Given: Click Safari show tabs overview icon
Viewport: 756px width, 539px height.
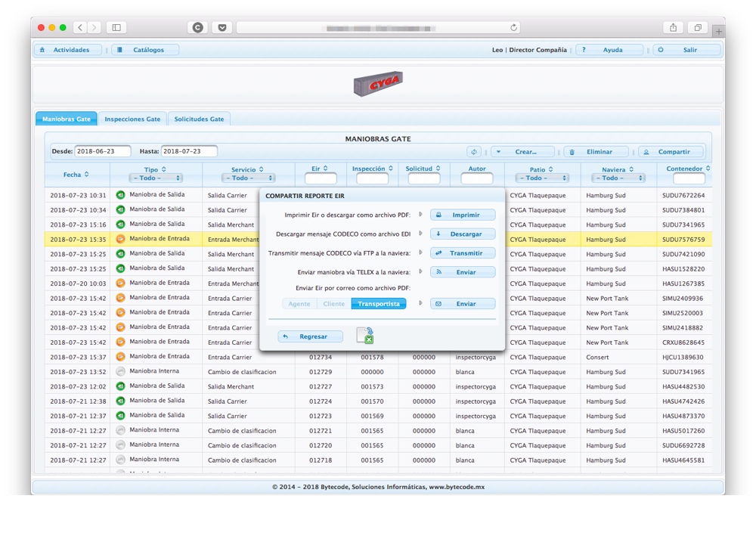Looking at the screenshot, I should coord(697,27).
